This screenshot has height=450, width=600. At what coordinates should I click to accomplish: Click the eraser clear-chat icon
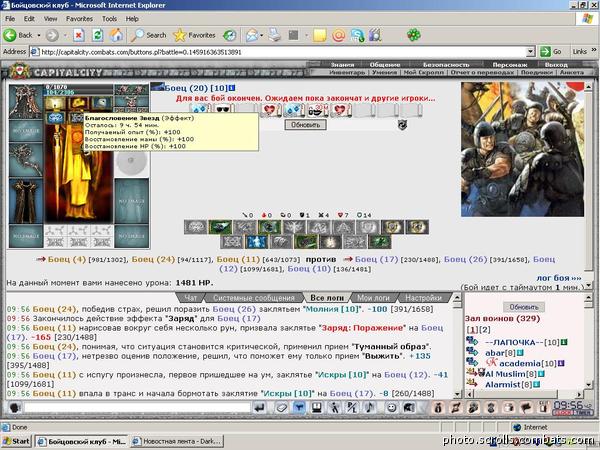click(x=282, y=408)
